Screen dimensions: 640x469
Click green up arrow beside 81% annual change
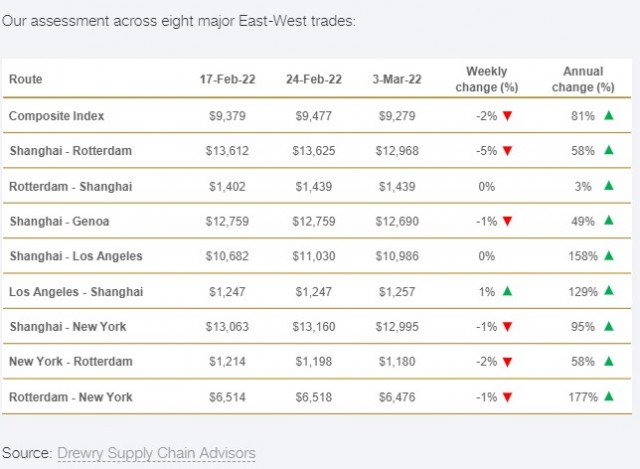(x=609, y=115)
